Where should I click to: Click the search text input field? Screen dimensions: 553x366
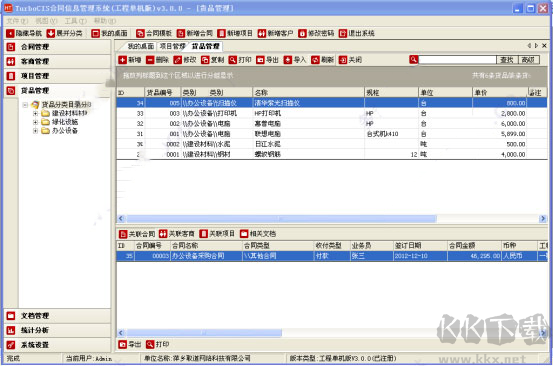coord(457,60)
